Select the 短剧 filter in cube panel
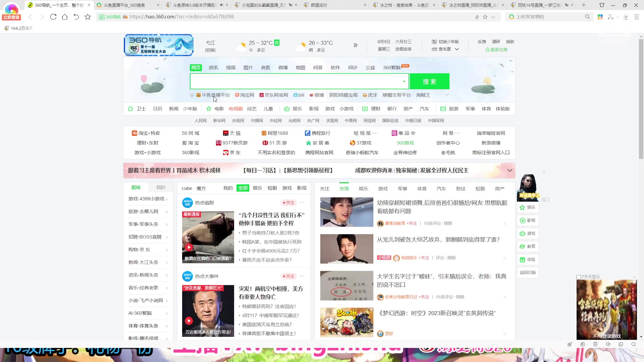This screenshot has height=362, width=644. tap(272, 188)
